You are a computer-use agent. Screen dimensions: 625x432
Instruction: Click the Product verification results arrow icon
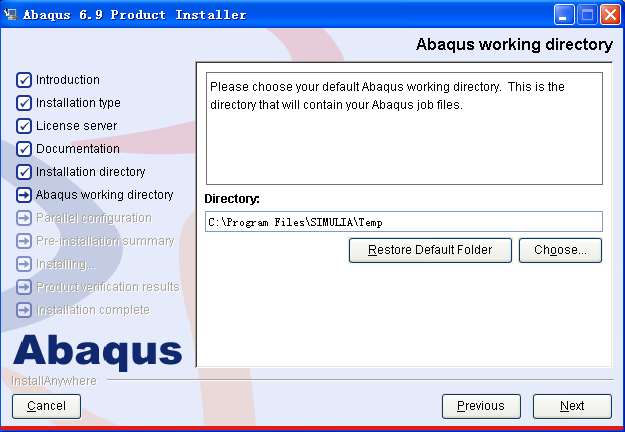click(x=24, y=287)
